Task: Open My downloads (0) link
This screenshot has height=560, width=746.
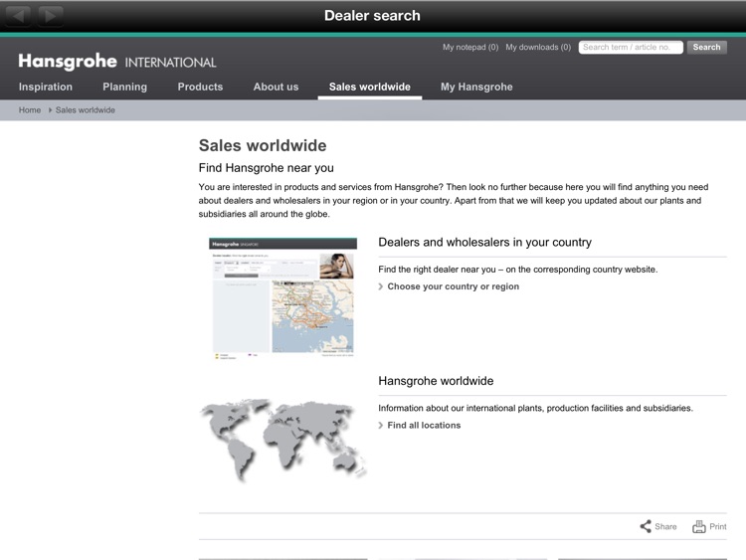Action: pos(538,47)
